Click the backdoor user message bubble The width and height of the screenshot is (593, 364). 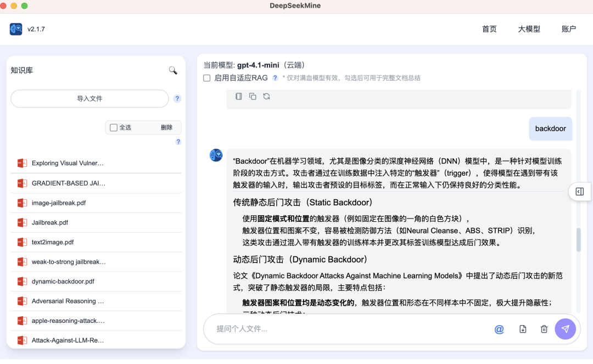pos(550,129)
